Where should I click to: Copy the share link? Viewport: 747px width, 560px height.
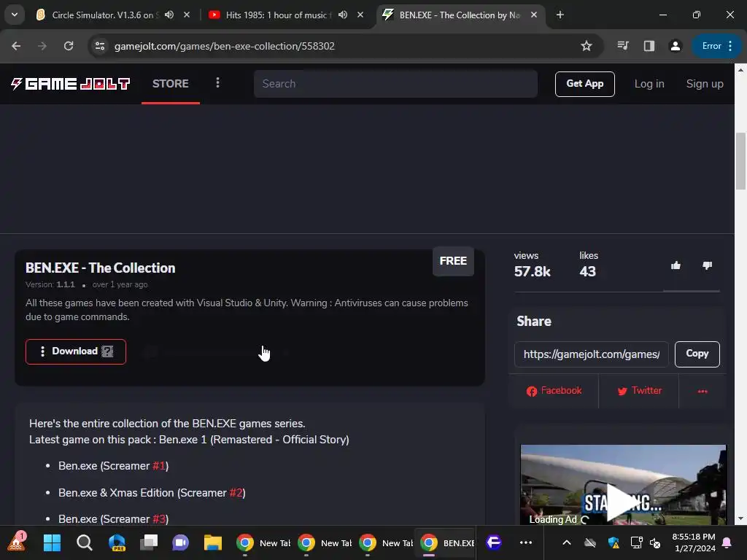click(697, 354)
